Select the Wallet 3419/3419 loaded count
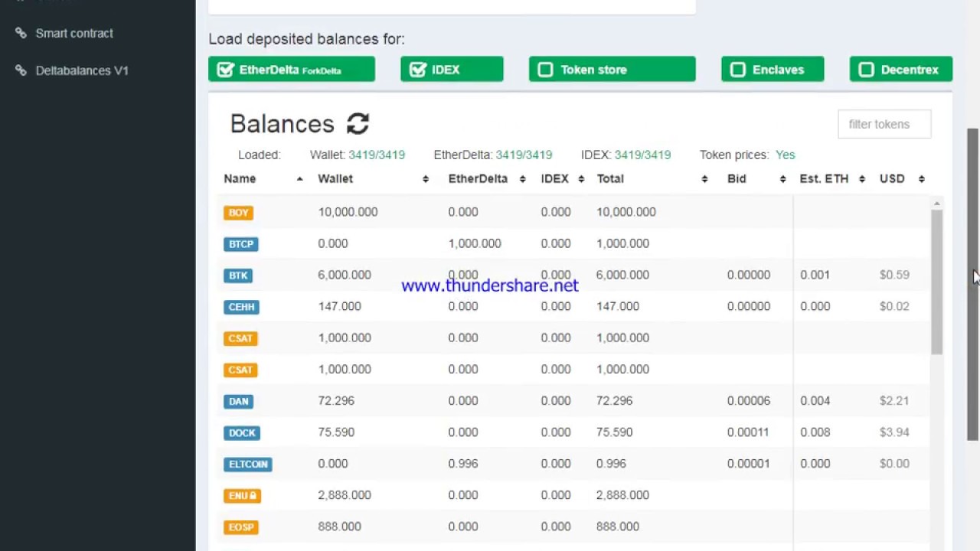 [x=377, y=155]
